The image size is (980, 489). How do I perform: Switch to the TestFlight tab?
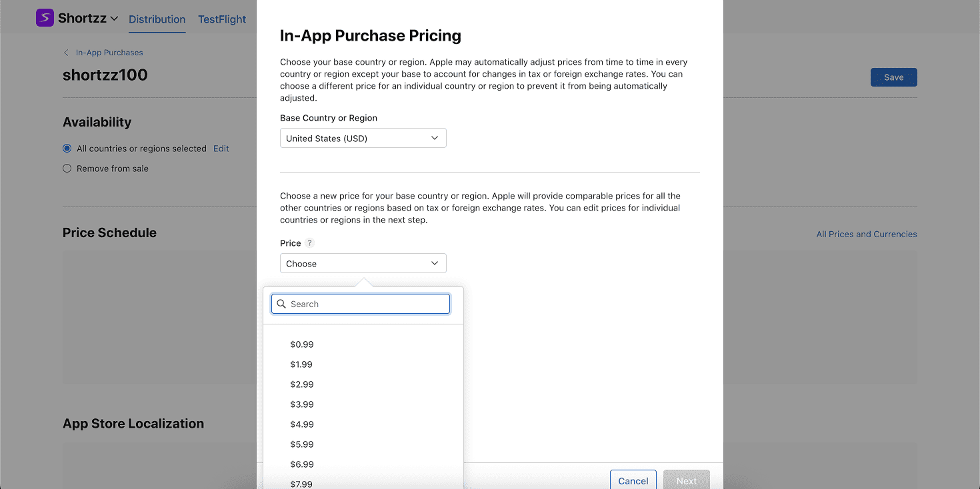222,19
